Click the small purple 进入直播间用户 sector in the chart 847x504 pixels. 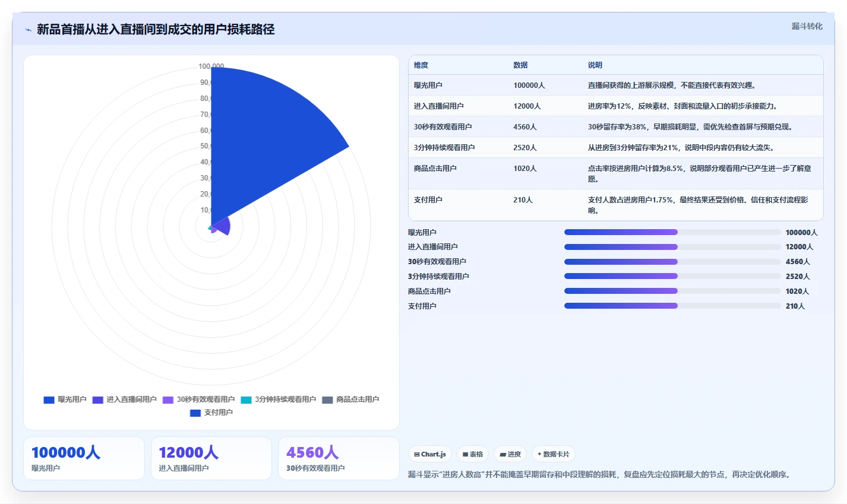pos(222,227)
